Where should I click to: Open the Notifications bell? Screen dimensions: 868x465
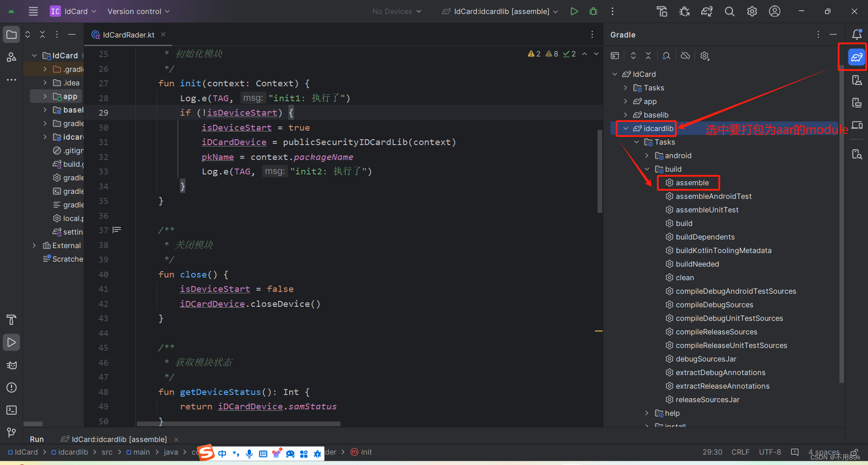coord(857,34)
